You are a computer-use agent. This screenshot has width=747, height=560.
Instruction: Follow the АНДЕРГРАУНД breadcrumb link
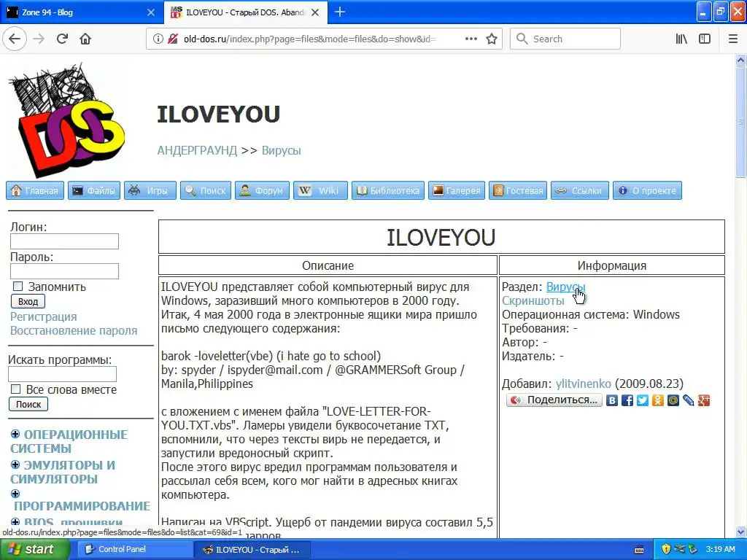click(197, 150)
